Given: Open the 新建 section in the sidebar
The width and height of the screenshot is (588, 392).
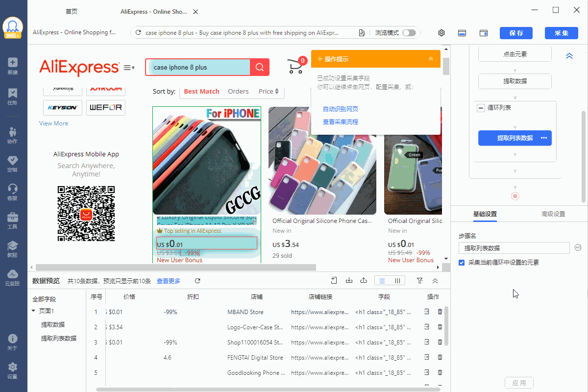Looking at the screenshot, I should click(x=13, y=66).
